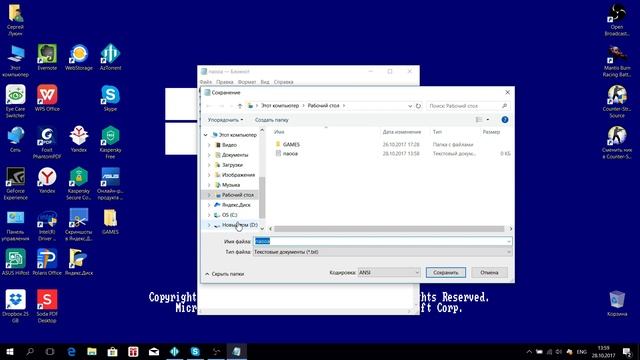Click the Отмена button
Image resolution: width=640 pixels, height=360 pixels.
[489, 272]
